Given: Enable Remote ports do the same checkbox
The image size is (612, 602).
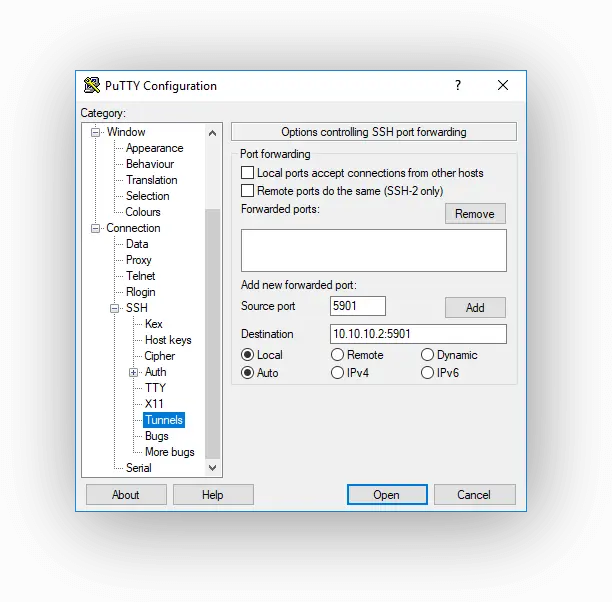Looking at the screenshot, I should (x=247, y=191).
